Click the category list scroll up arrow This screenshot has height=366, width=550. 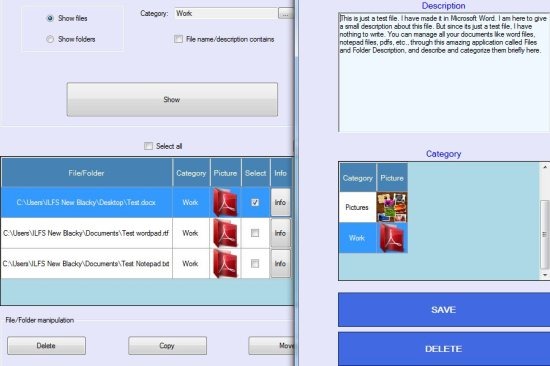[545, 167]
